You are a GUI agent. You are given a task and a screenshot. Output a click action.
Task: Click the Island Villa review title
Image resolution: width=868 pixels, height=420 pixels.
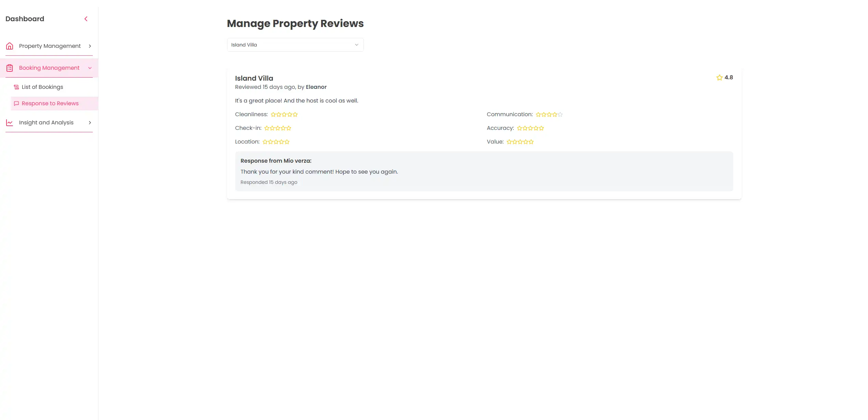(254, 78)
